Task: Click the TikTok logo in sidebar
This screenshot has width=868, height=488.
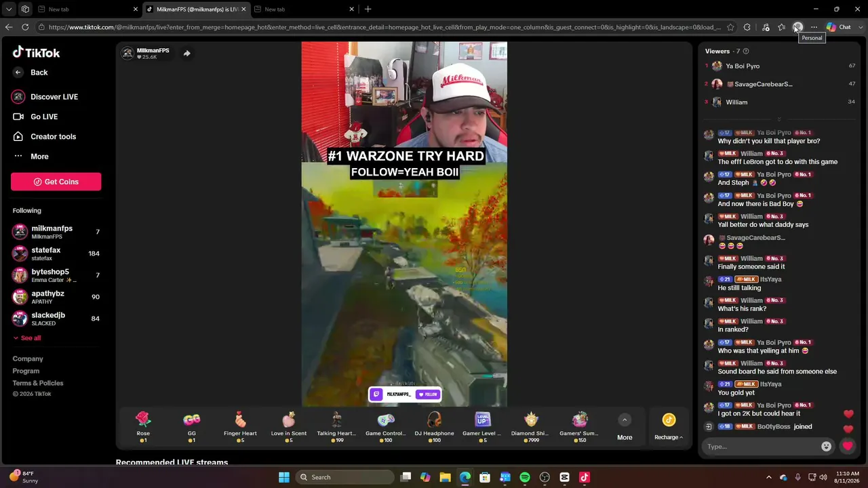Action: (37, 52)
